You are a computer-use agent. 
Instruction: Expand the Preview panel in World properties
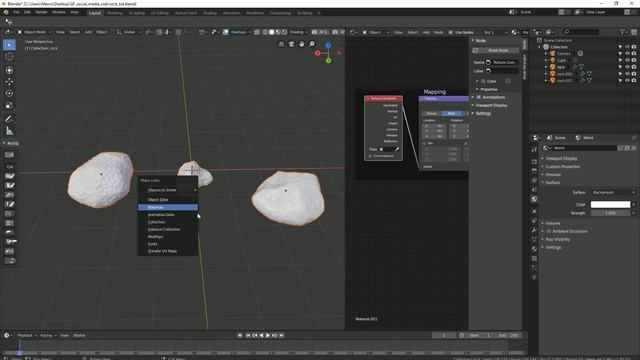pyautogui.click(x=553, y=175)
